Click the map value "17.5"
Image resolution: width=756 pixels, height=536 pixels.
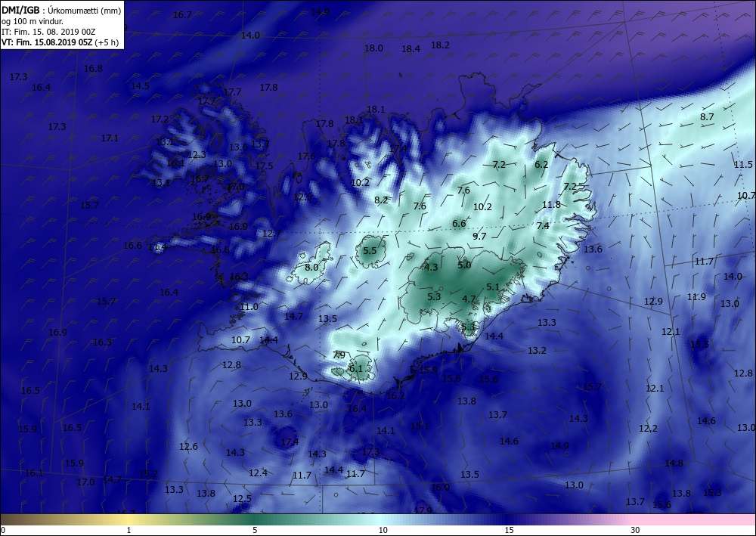[x=264, y=166]
